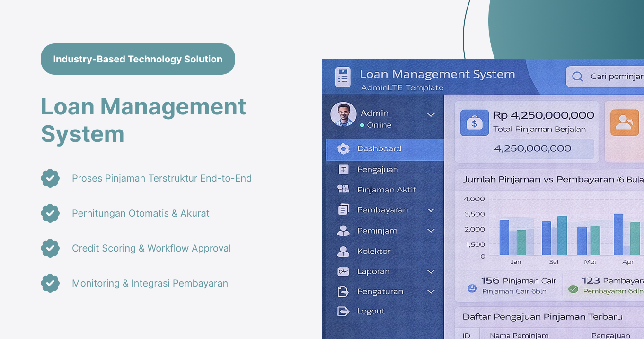The height and width of the screenshot is (339, 644).
Task: Click the dollar bag icon on total loan card
Action: pyautogui.click(x=474, y=122)
